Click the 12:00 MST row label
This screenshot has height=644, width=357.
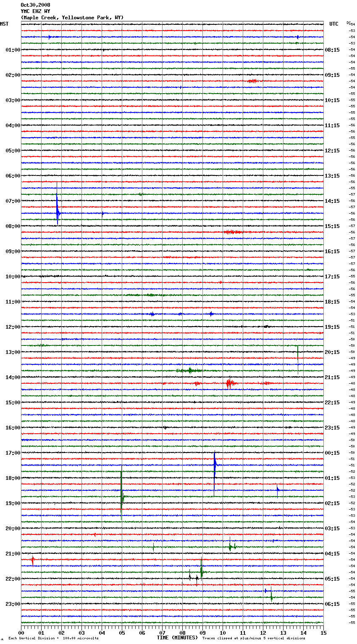(13, 327)
